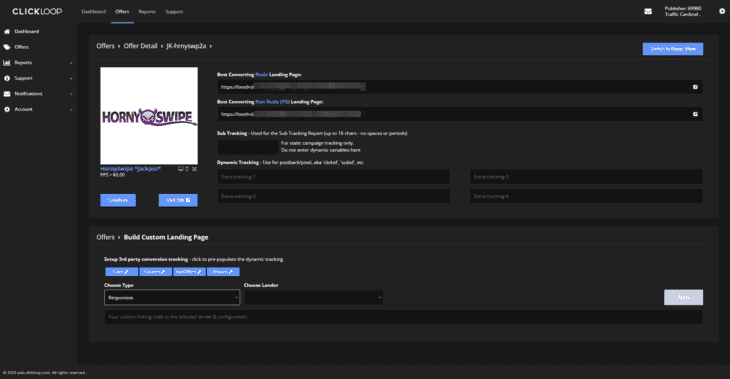Viewport: 730px width, 379px height.
Task: Click the Dashboard home icon in sidebar
Action: click(7, 32)
